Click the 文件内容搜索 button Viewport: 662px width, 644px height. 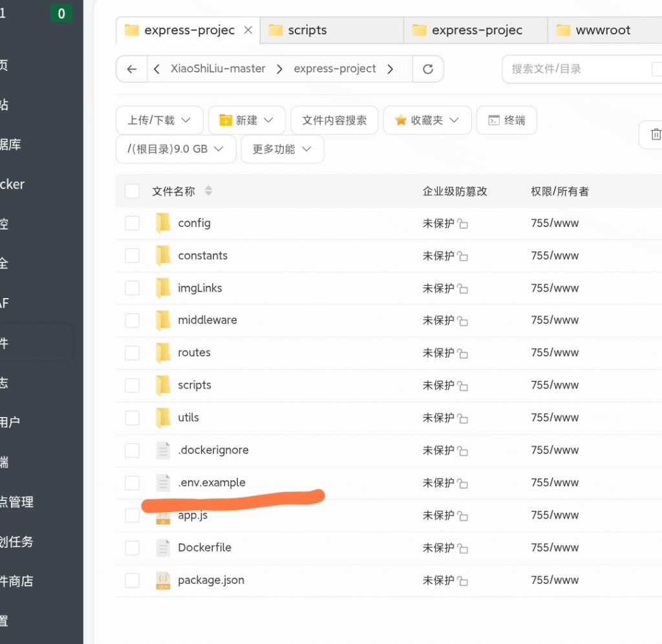(x=334, y=120)
